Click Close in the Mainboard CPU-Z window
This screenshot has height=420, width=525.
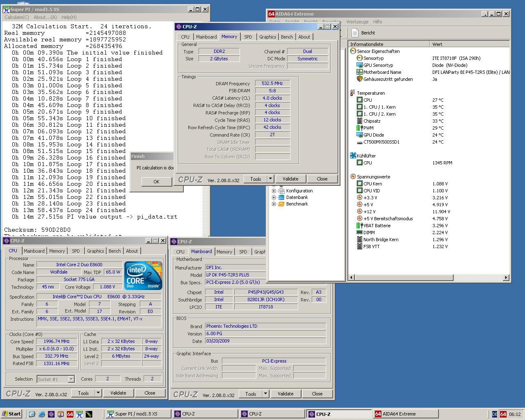click(x=317, y=394)
